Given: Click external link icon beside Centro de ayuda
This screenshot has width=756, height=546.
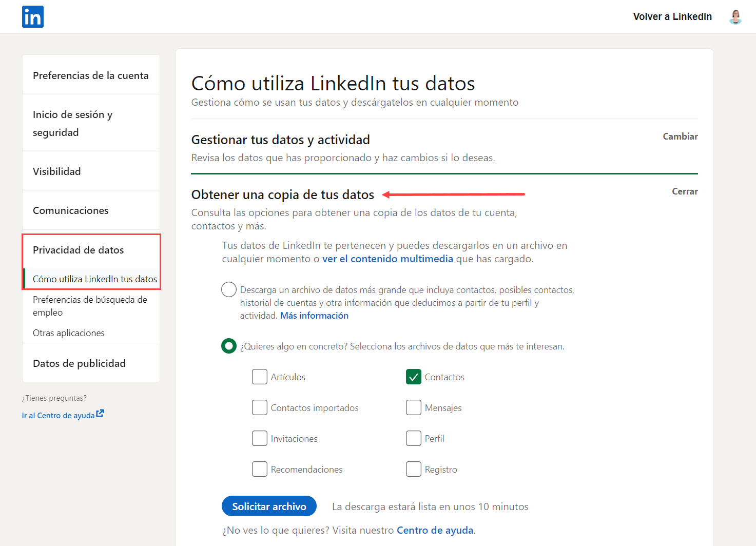Looking at the screenshot, I should [100, 413].
